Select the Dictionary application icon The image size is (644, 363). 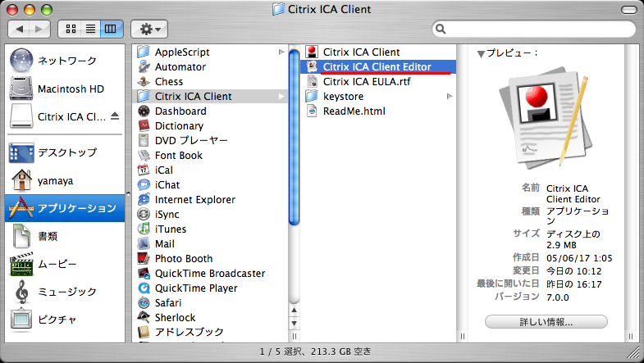click(144, 126)
